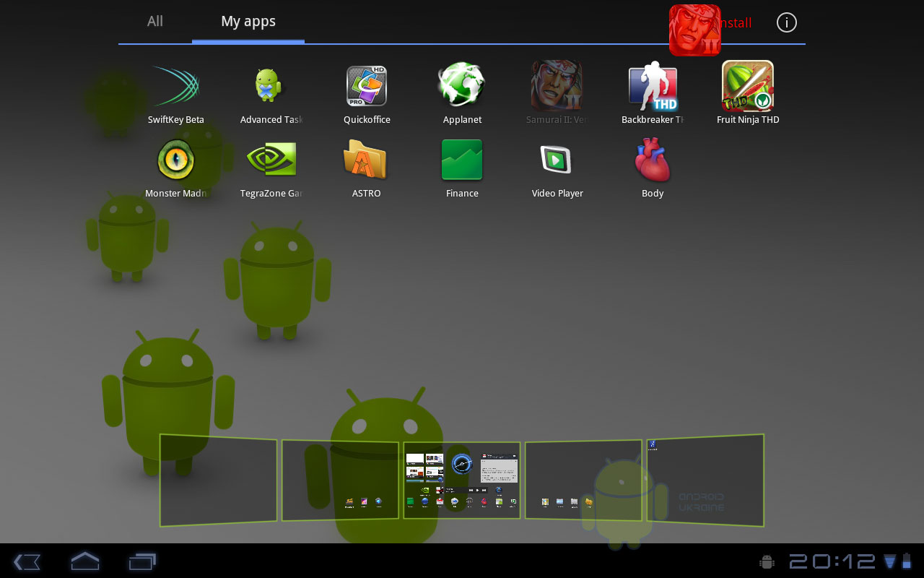
Task: Open the SwiftKey Beta app
Action: pos(175,95)
